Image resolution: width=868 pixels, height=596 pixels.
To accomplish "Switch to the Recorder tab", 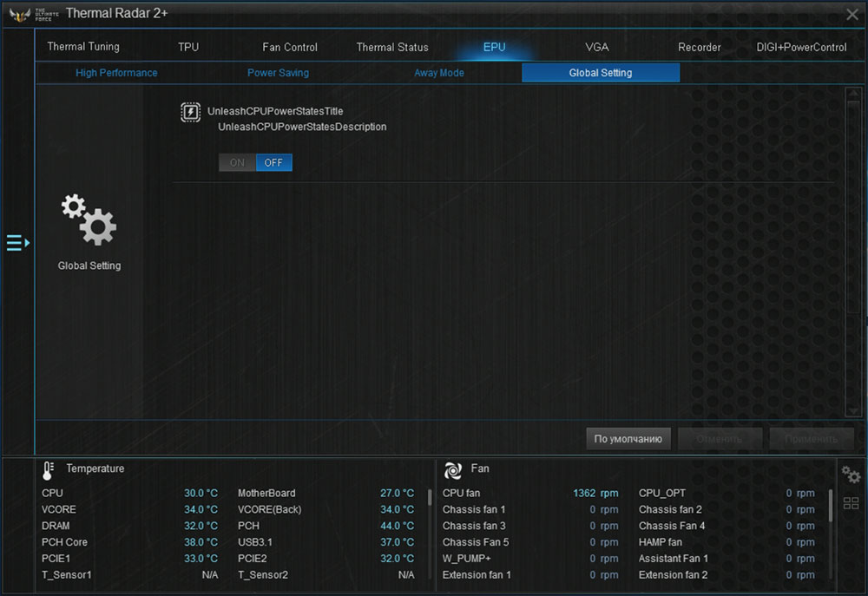I will tap(699, 47).
